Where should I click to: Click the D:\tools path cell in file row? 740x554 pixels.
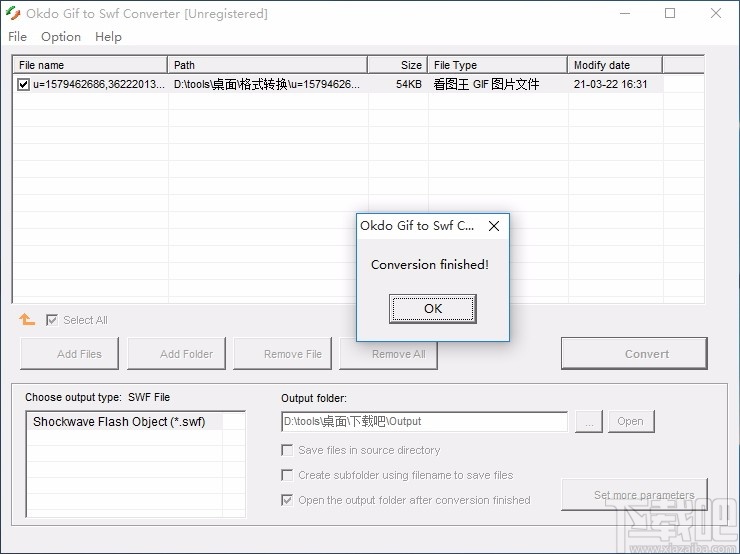point(267,84)
